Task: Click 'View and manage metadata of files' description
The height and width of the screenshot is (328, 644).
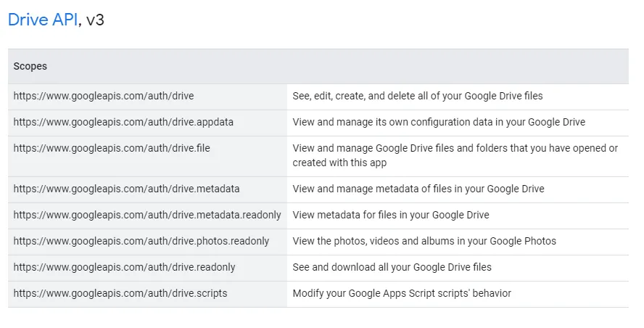Action: [418, 189]
